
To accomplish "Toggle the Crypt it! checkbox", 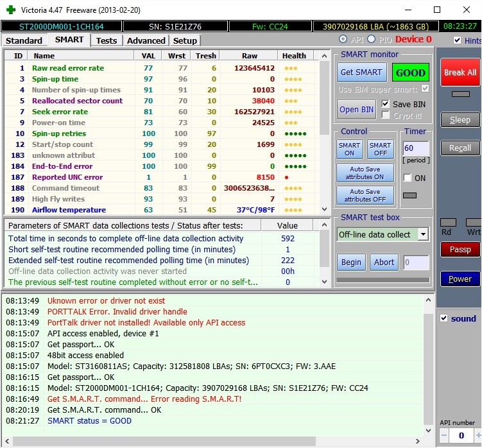I will coord(385,116).
